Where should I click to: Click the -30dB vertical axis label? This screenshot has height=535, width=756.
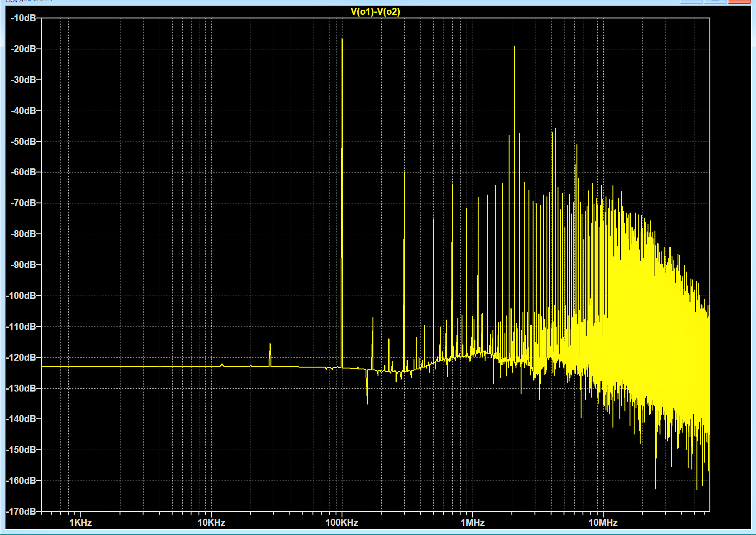point(23,80)
